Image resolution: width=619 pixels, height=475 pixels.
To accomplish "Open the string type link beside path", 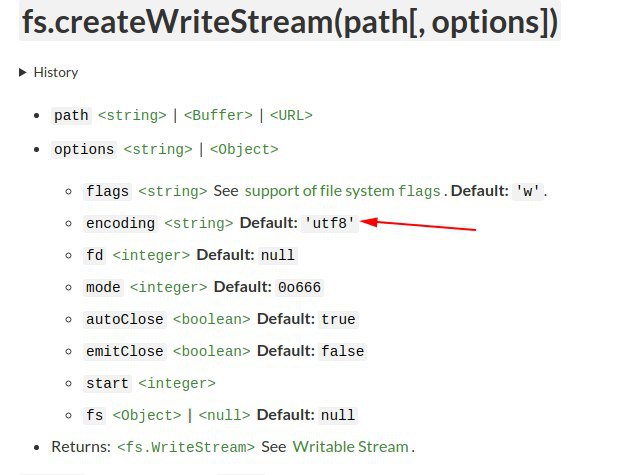I will pos(132,115).
